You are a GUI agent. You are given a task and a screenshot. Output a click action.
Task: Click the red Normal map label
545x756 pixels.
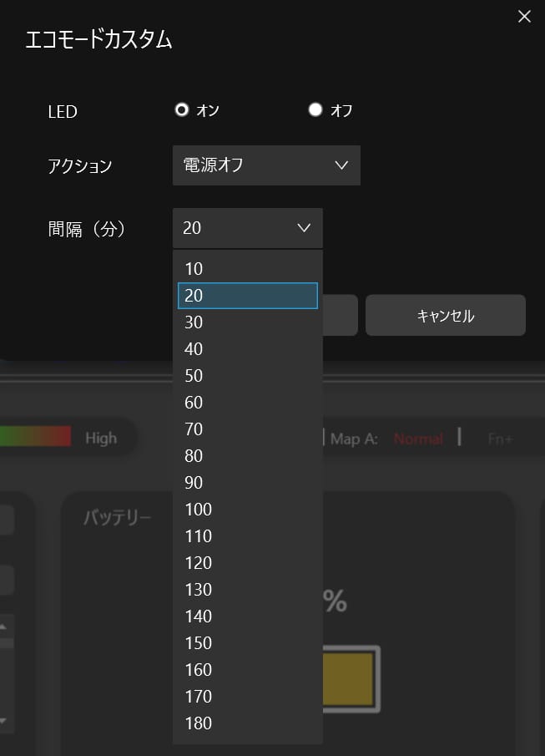pyautogui.click(x=418, y=439)
